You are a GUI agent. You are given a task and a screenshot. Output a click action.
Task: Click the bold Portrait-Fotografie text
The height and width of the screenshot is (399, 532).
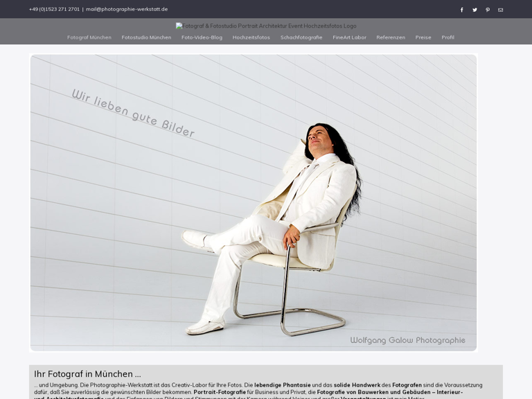click(220, 392)
